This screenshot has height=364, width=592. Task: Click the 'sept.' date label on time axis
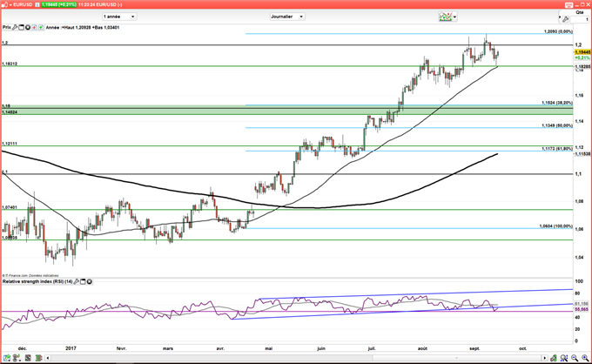tap(474, 348)
